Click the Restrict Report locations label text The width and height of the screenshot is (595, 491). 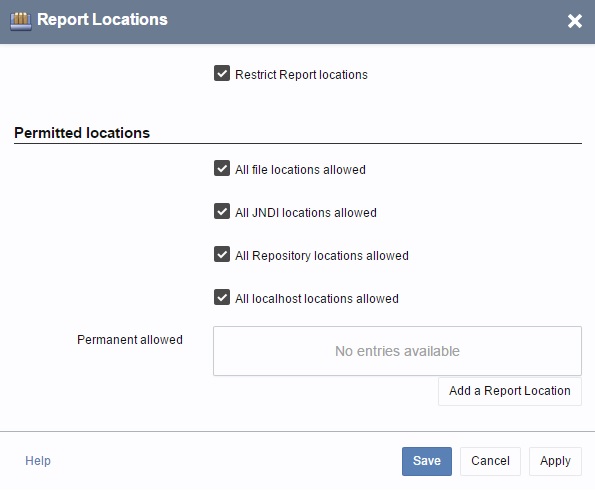click(x=301, y=75)
